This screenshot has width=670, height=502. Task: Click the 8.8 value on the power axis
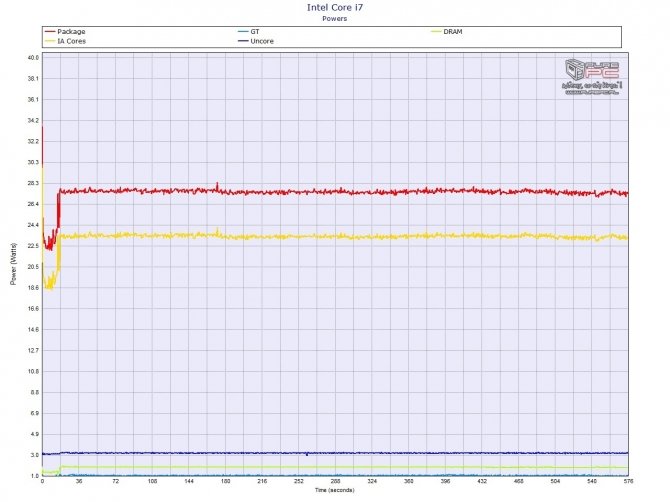pyautogui.click(x=35, y=393)
